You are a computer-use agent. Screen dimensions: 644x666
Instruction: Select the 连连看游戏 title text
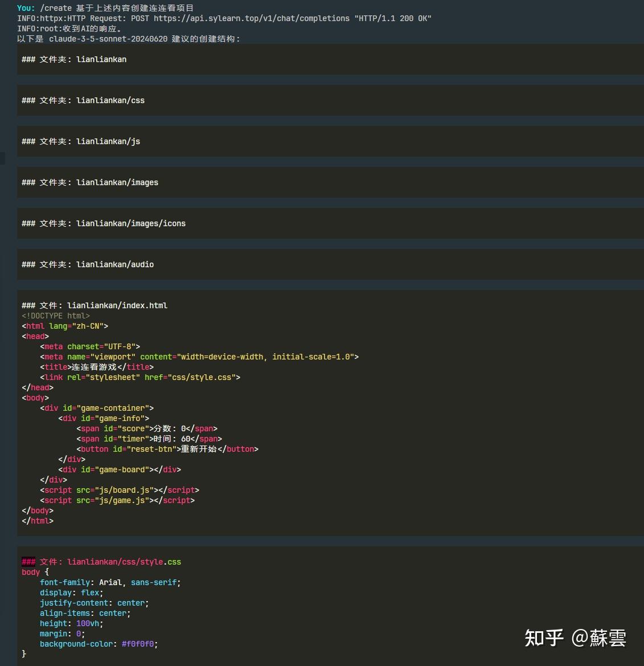pyautogui.click(x=94, y=367)
